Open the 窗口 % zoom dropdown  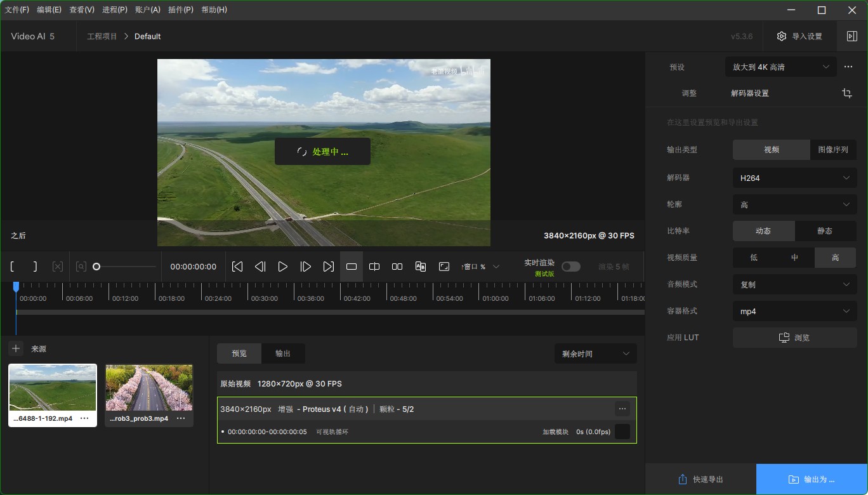[480, 267]
